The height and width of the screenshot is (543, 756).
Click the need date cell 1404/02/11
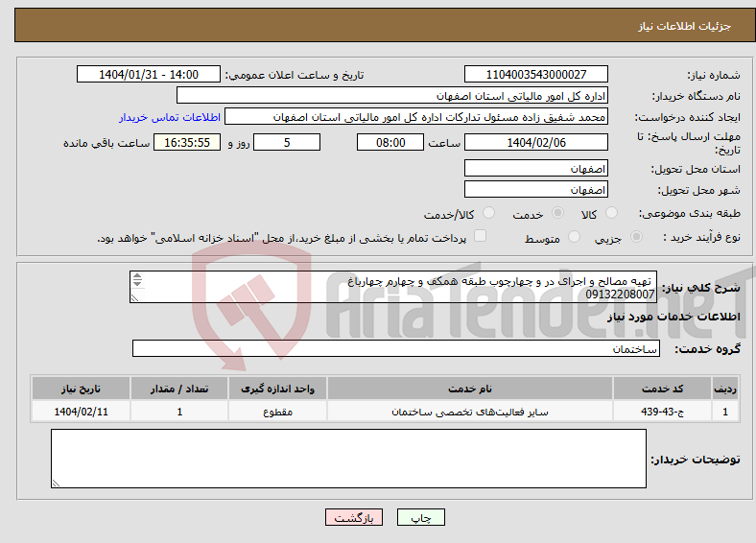81,412
